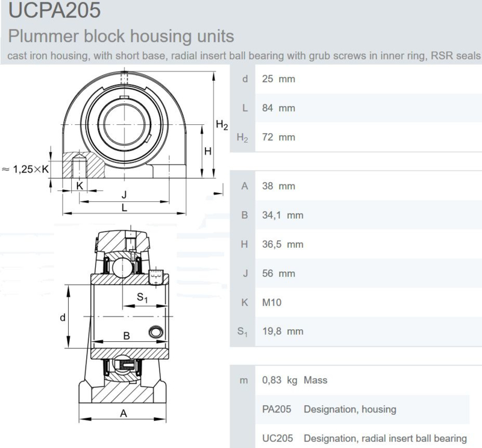Click the A dimension label under section drawing
Screen dimensions: 482x448
(124, 413)
